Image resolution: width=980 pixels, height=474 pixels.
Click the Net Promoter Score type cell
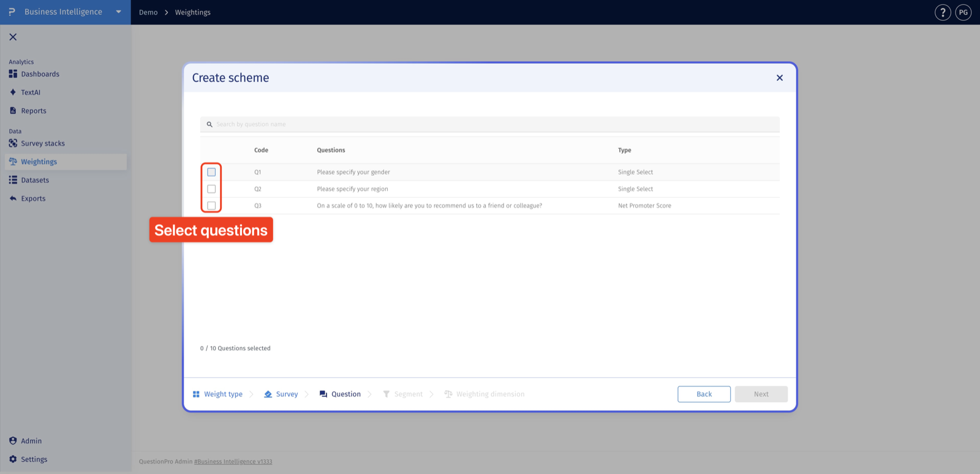[x=644, y=206]
